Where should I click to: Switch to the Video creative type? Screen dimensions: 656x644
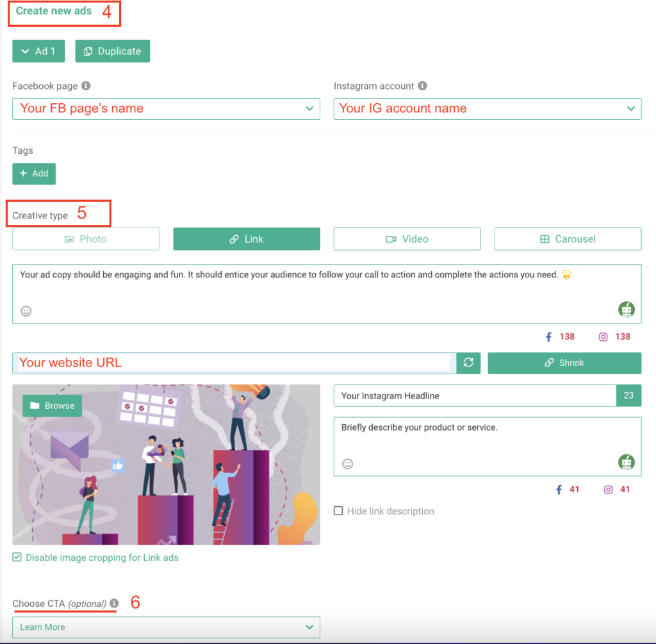407,238
